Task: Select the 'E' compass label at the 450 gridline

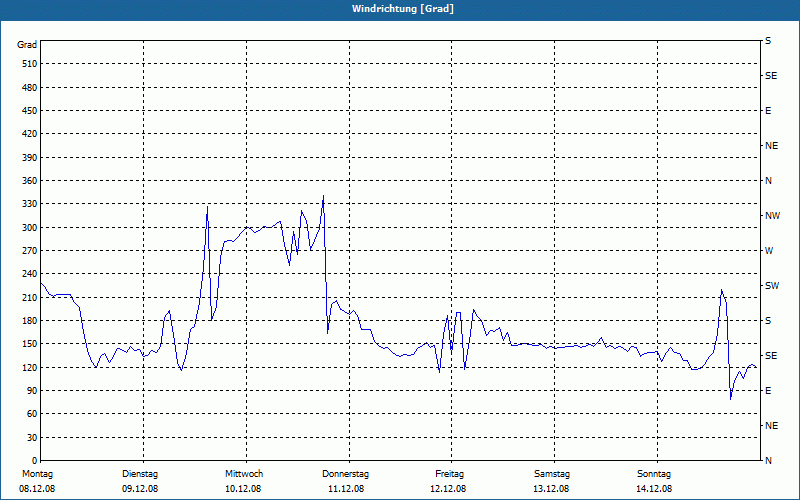Action: pos(768,111)
